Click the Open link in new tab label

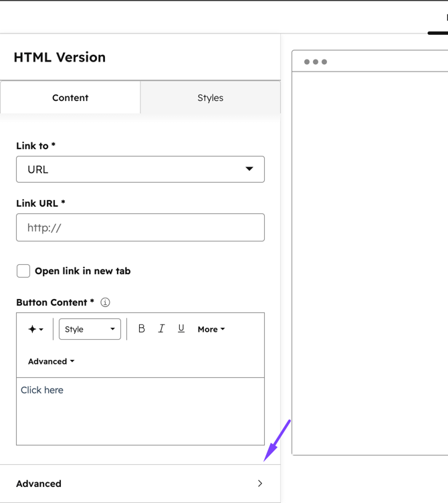coord(83,271)
